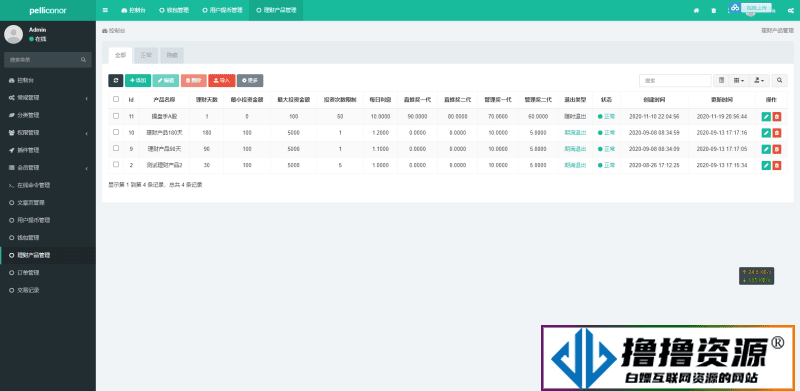Edit row 操盘手A股 with pencil icon

coord(766,116)
